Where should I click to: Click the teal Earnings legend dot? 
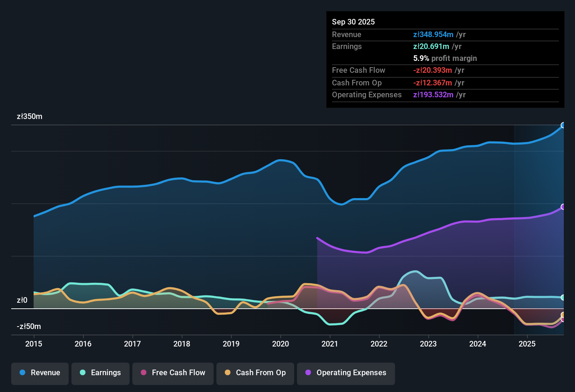click(83, 373)
